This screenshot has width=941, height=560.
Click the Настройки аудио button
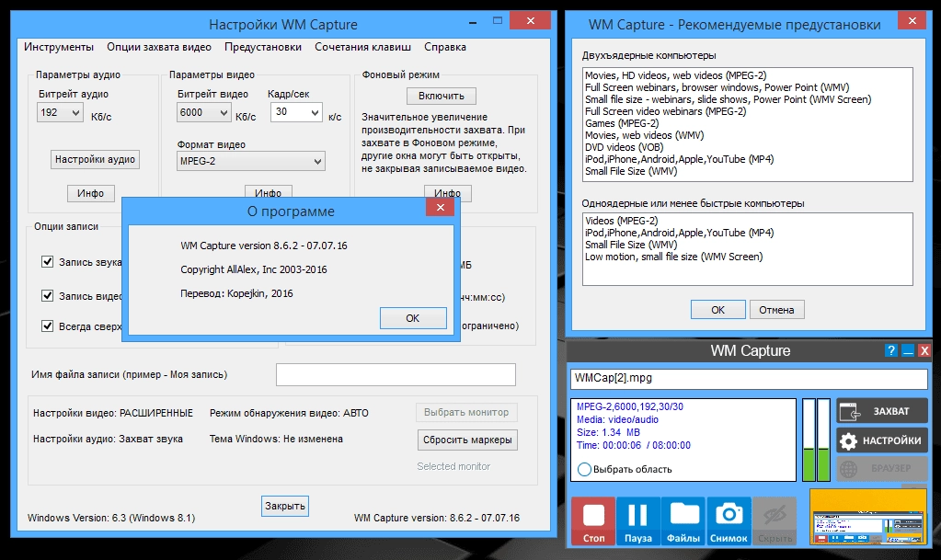(95, 159)
